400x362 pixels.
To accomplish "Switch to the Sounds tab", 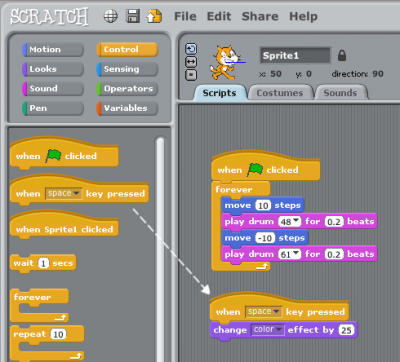I will [x=340, y=93].
